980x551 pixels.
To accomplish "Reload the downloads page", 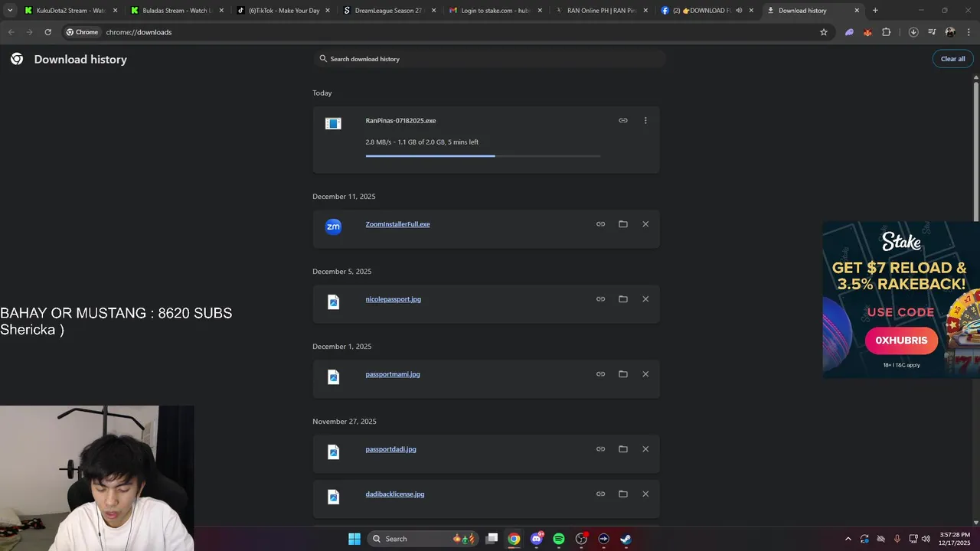I will [47, 32].
